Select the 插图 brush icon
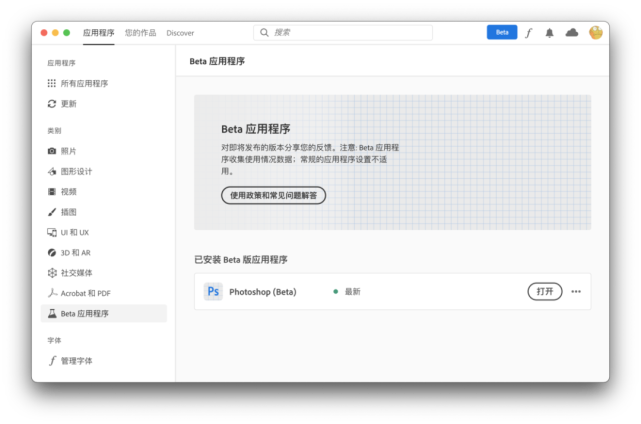 pos(52,212)
